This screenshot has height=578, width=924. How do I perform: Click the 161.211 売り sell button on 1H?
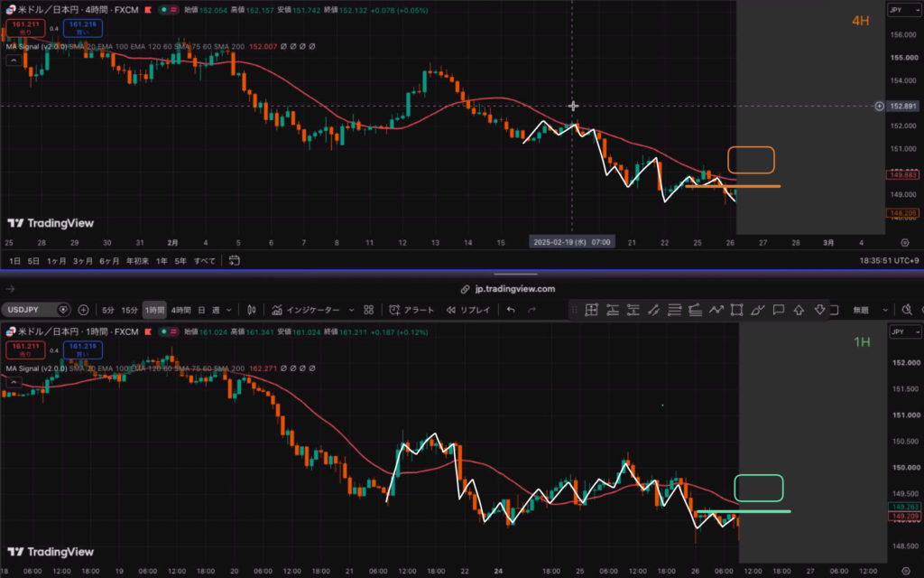tap(25, 350)
